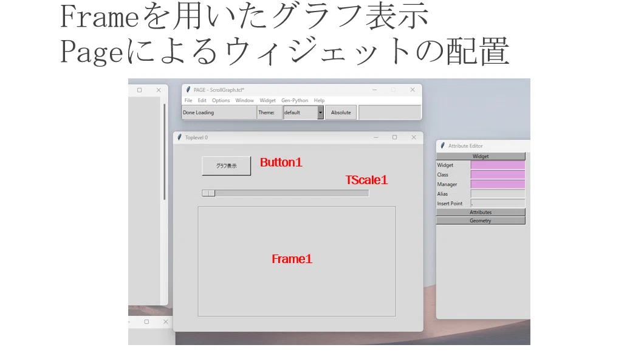Click the Attribute Editor window title
This screenshot has width=644, height=356.
pyautogui.click(x=465, y=146)
